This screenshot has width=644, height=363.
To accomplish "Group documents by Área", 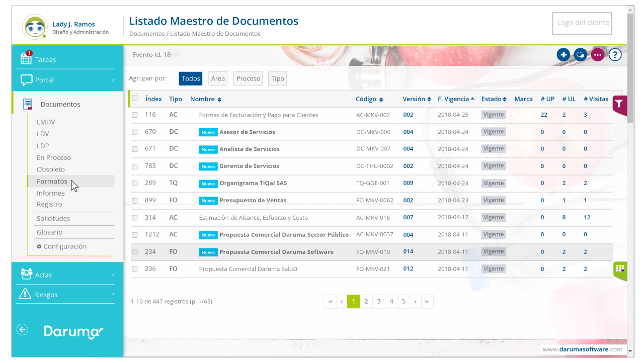I will 218,78.
